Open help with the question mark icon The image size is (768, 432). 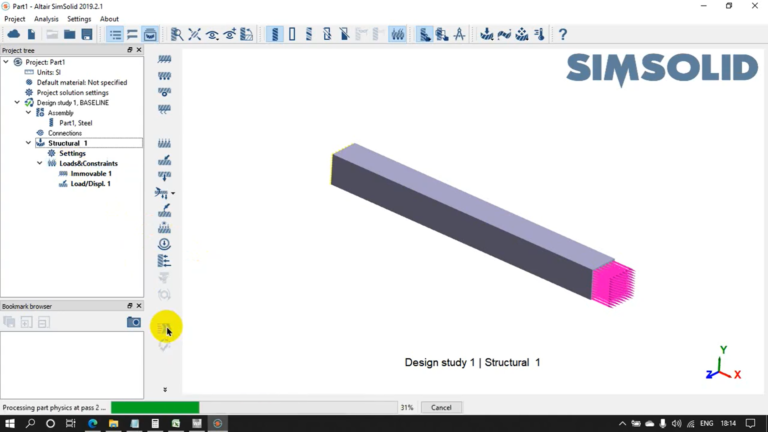point(563,34)
